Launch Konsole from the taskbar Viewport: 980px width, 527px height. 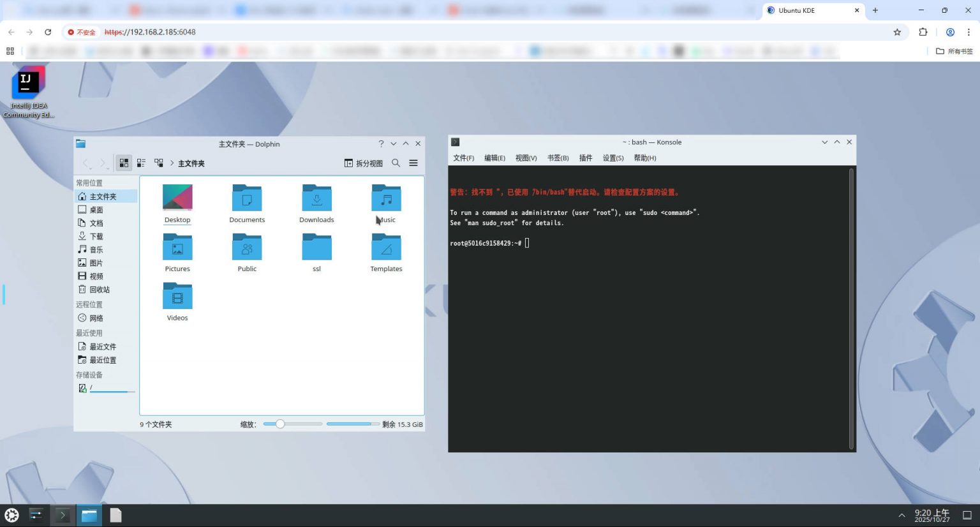62,515
